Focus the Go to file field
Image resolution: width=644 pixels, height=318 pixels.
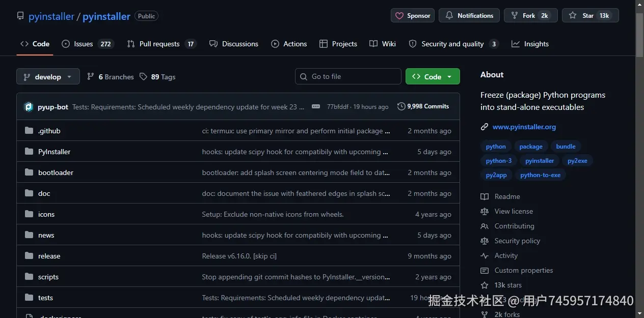click(348, 77)
